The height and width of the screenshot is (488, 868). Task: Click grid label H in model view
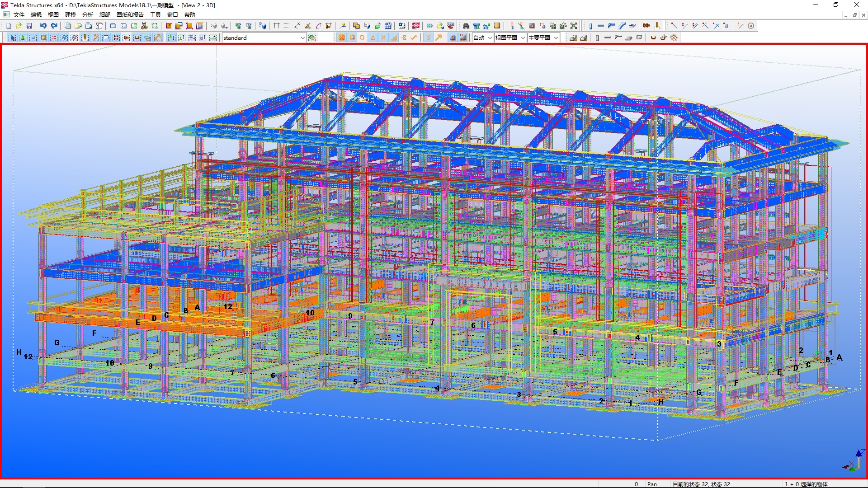19,352
